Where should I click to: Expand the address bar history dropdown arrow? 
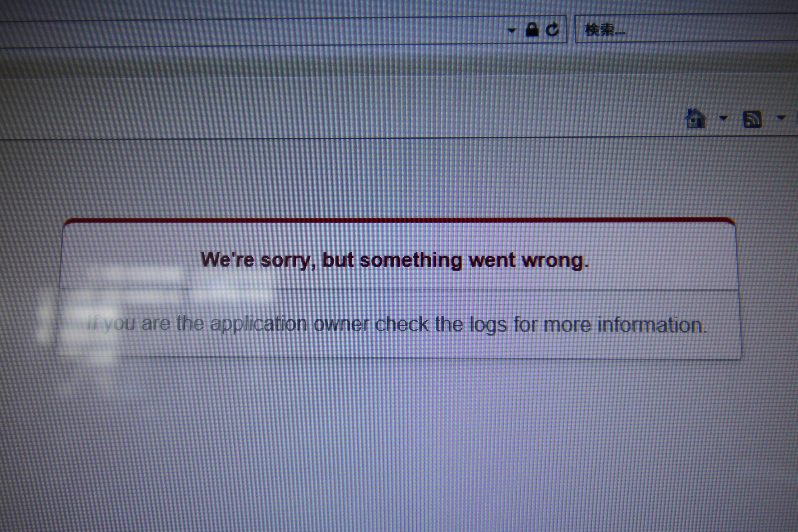point(512,31)
